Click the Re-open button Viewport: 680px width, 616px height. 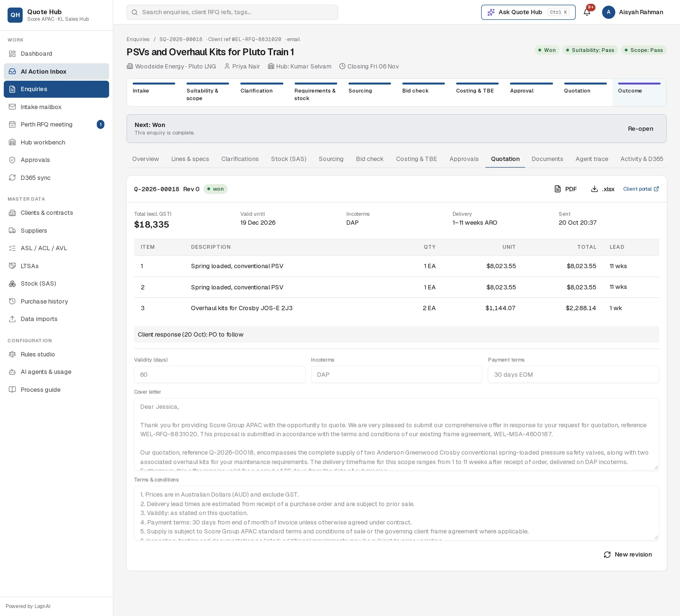(x=640, y=129)
